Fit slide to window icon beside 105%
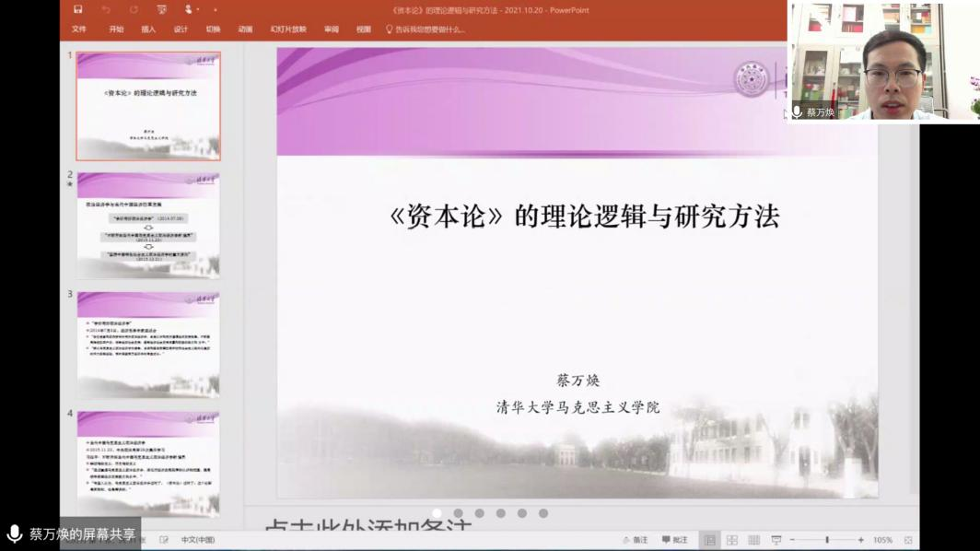This screenshot has width=980, height=551. coord(908,540)
